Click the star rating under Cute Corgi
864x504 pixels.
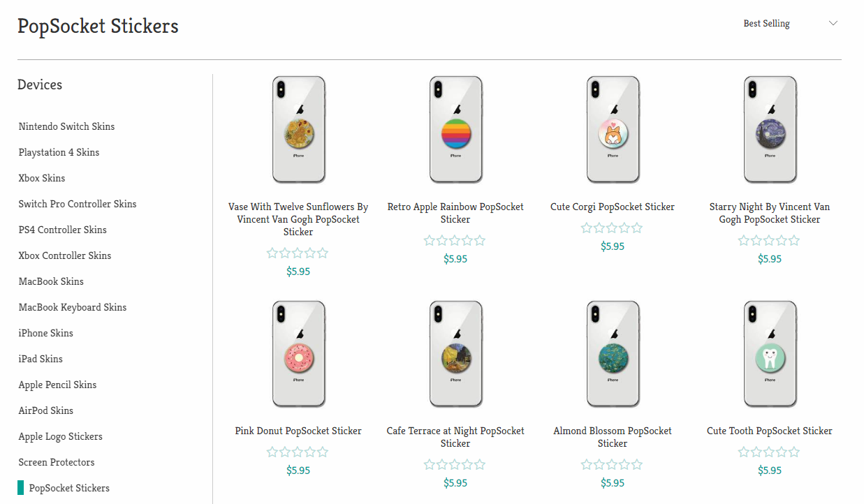[613, 228]
